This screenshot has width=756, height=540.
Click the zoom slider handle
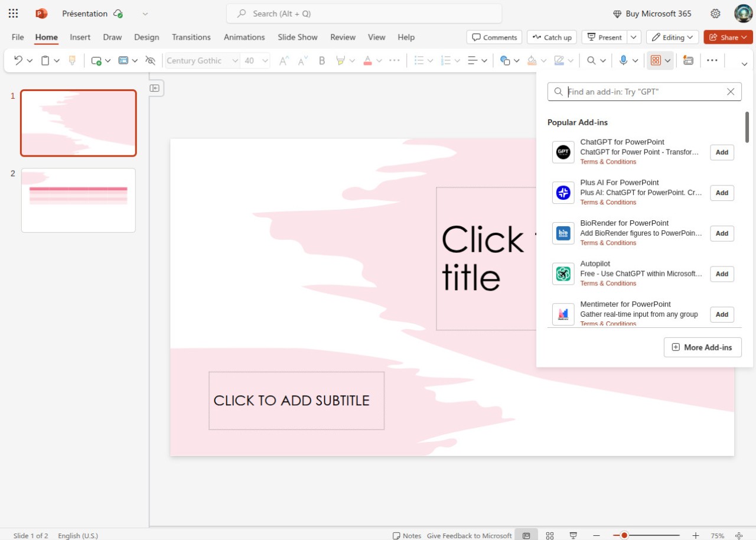[624, 535]
